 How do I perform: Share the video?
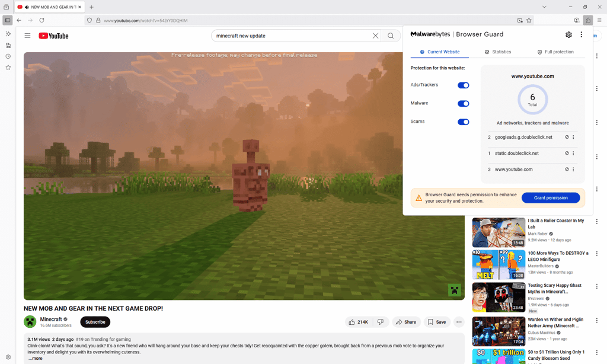pos(406,322)
